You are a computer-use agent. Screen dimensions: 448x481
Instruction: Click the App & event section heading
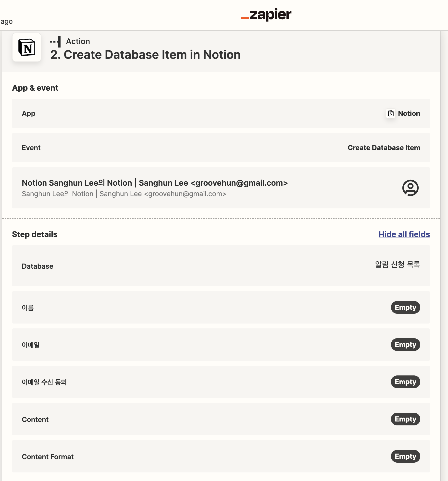pyautogui.click(x=35, y=88)
